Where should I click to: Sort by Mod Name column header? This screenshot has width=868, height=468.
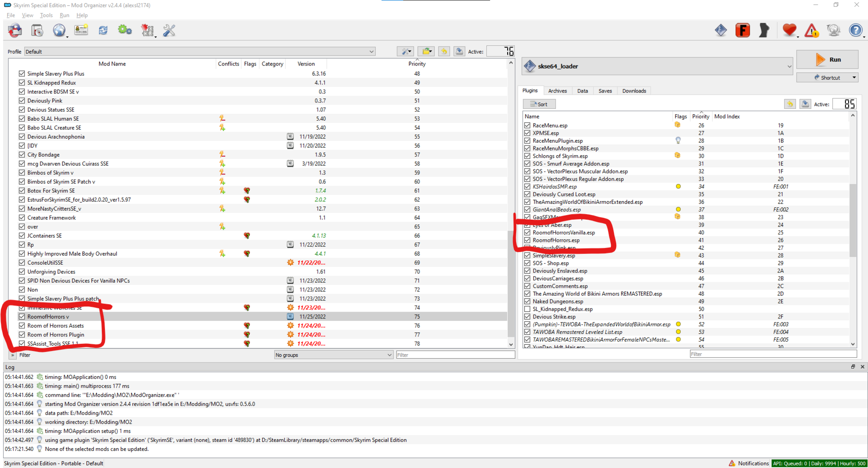pos(112,64)
